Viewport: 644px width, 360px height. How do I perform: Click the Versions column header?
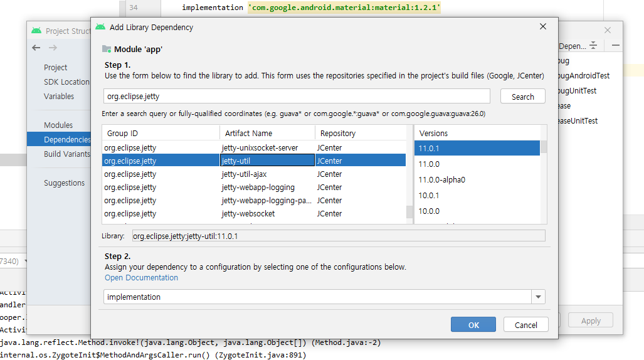[x=477, y=133]
